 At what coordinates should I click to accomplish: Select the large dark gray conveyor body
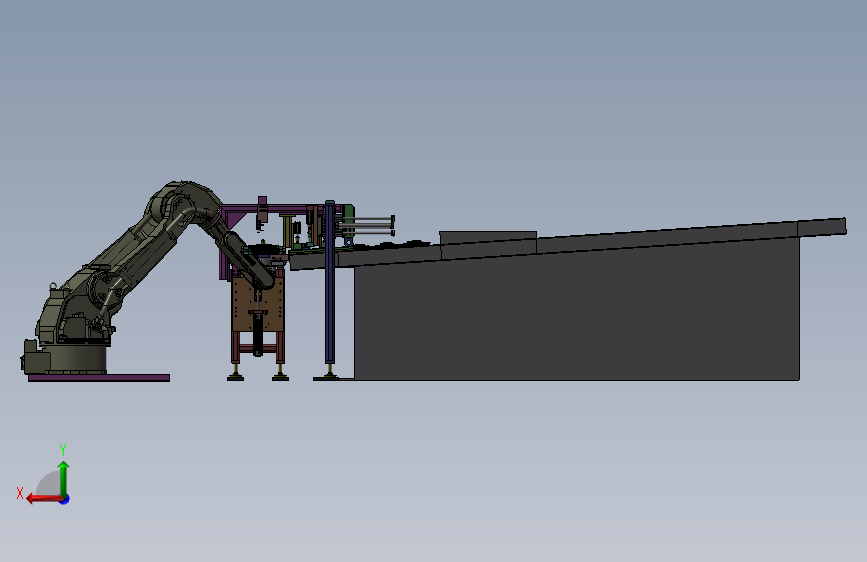coord(576,315)
